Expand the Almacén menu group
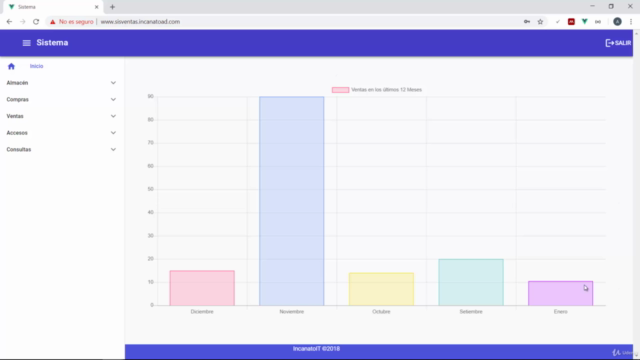Image resolution: width=640 pixels, height=360 pixels. point(62,83)
